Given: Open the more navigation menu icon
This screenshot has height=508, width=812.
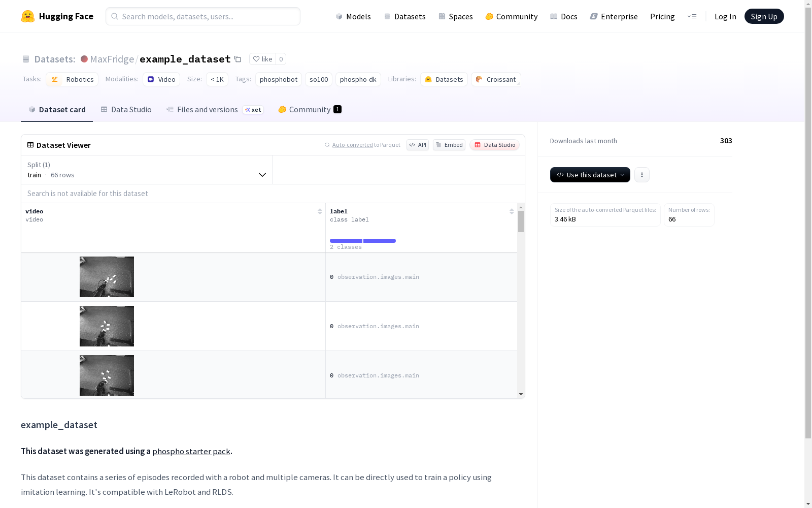Looking at the screenshot, I should (x=692, y=16).
